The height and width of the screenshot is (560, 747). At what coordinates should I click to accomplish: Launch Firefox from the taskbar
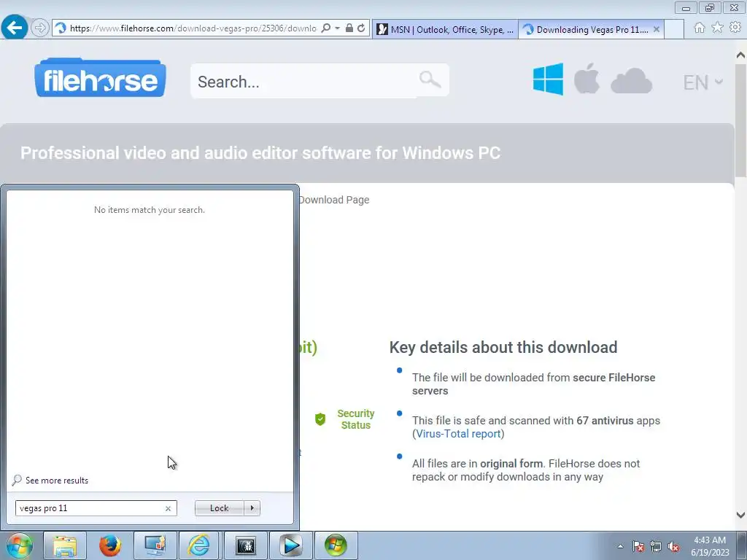point(110,545)
